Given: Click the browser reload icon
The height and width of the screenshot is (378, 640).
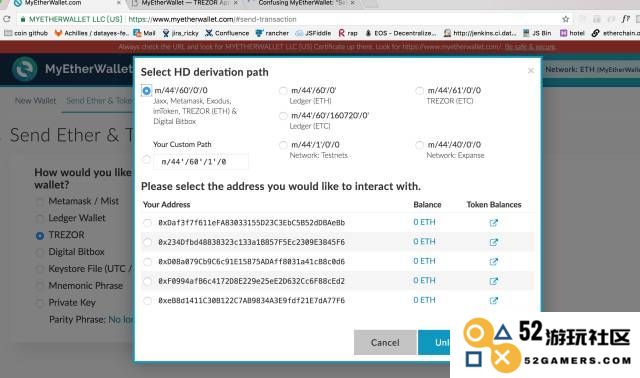Looking at the screenshot, I should coord(6,19).
